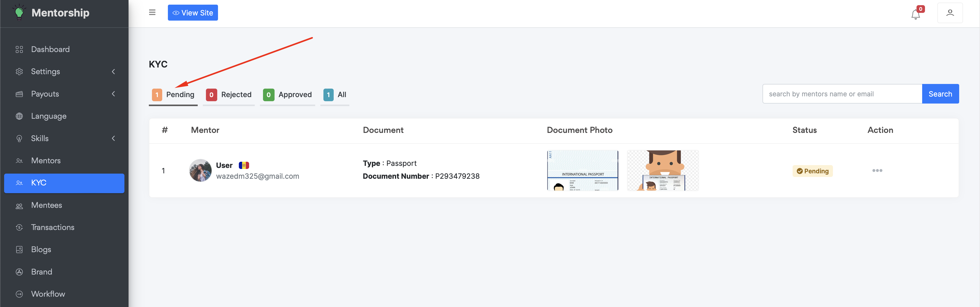Click the Language globe icon
Screen dimensions: 980x307
coord(19,116)
